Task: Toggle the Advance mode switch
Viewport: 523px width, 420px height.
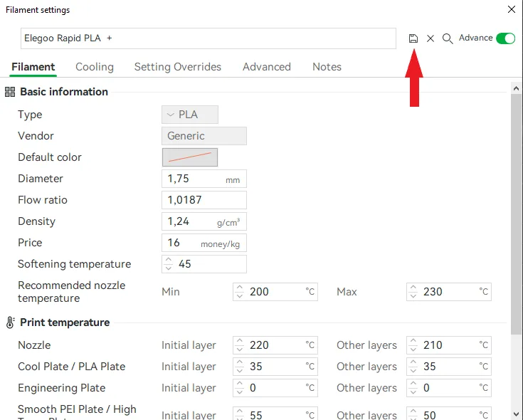Action: [x=505, y=38]
